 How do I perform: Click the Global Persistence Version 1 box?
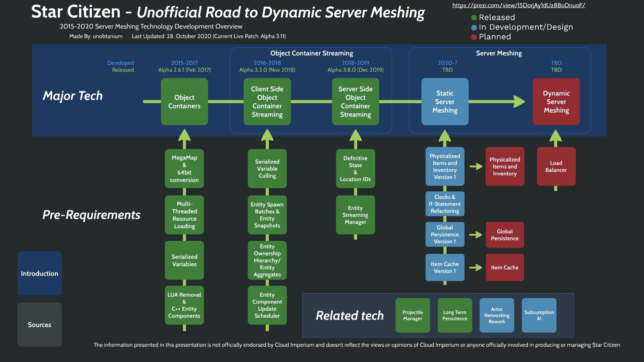(x=445, y=234)
